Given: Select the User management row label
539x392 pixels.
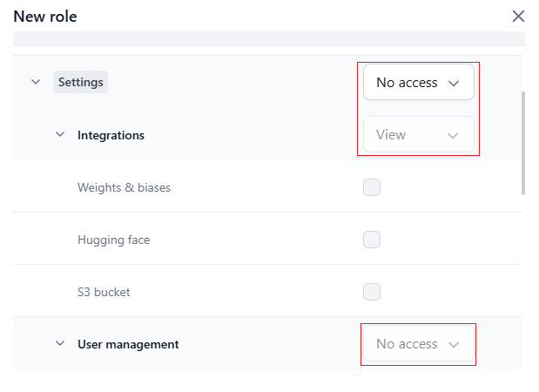Looking at the screenshot, I should coord(128,344).
